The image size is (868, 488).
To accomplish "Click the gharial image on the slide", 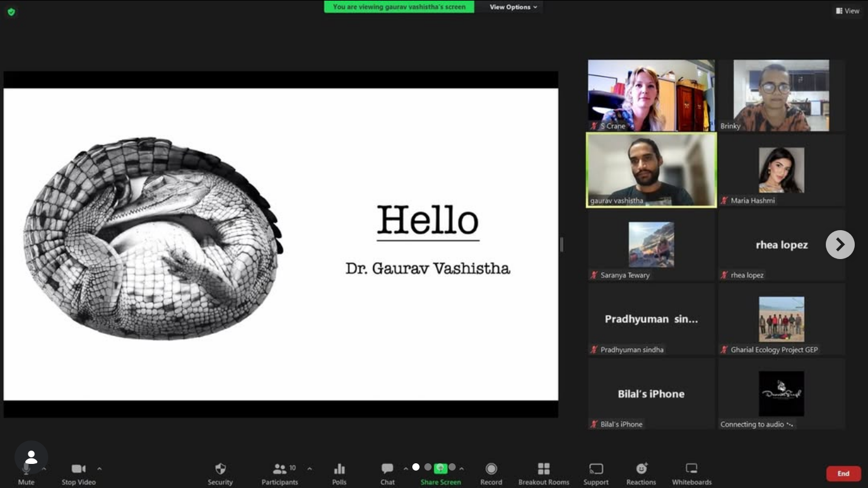I will click(153, 239).
